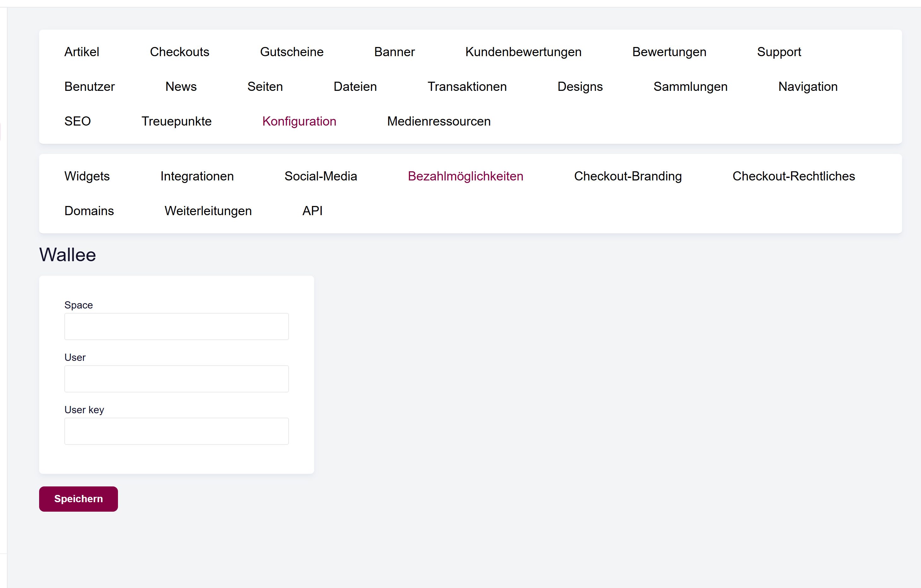Open the Treuepunkte section
This screenshot has width=921, height=588.
[176, 121]
